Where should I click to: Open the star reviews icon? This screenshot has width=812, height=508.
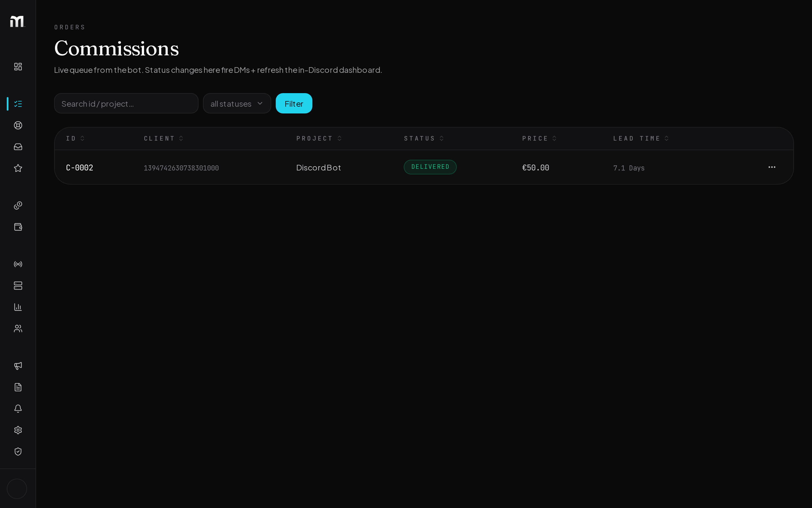18,168
